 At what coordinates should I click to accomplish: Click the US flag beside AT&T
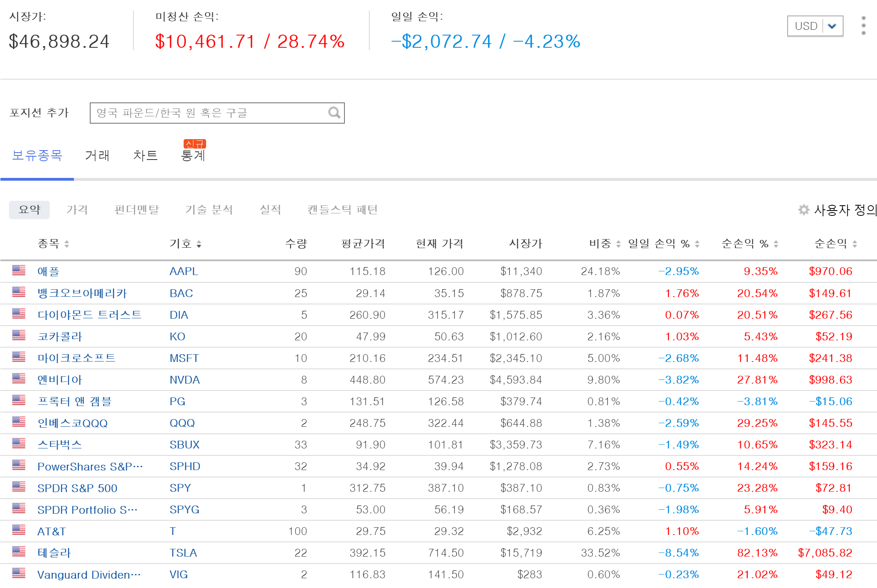(19, 530)
